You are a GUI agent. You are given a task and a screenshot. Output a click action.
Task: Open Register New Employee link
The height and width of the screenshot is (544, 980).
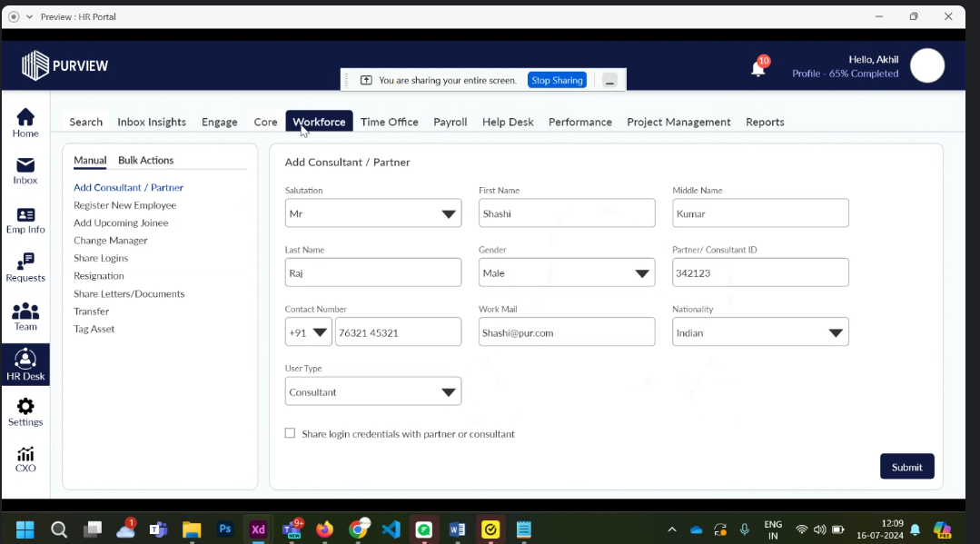point(125,205)
